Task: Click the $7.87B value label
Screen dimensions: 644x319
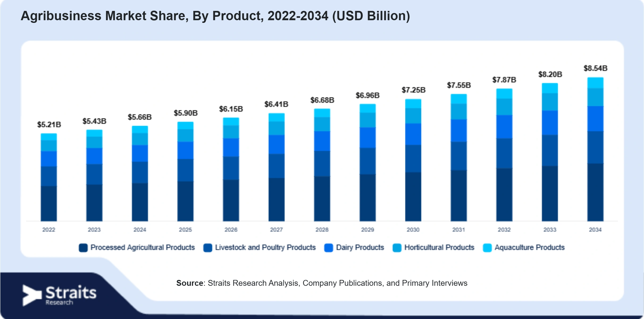Action: tap(504, 80)
